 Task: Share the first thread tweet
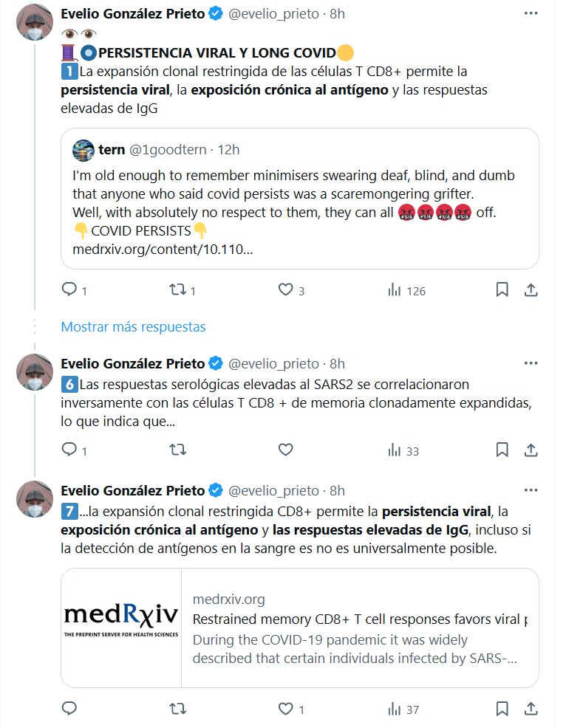coord(530,290)
